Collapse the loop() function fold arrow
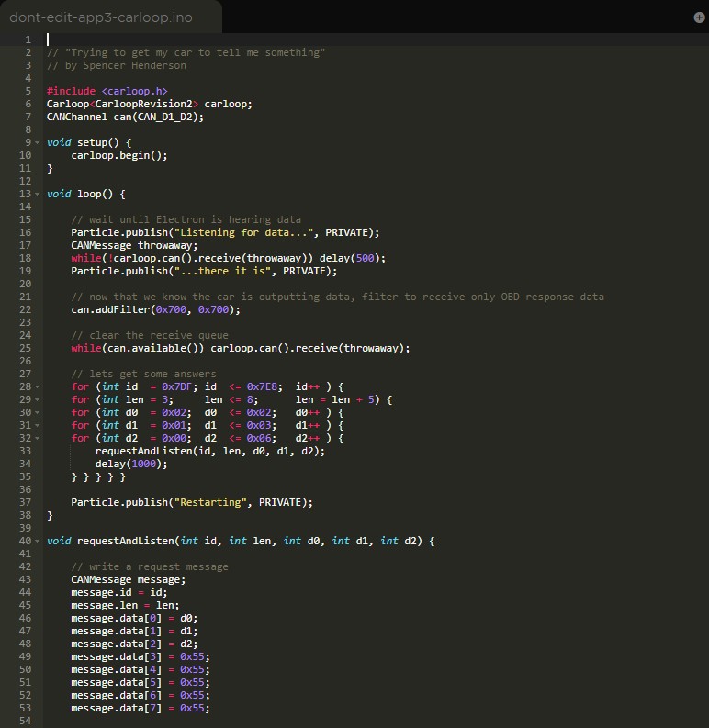This screenshot has width=709, height=728. pyautogui.click(x=37, y=194)
